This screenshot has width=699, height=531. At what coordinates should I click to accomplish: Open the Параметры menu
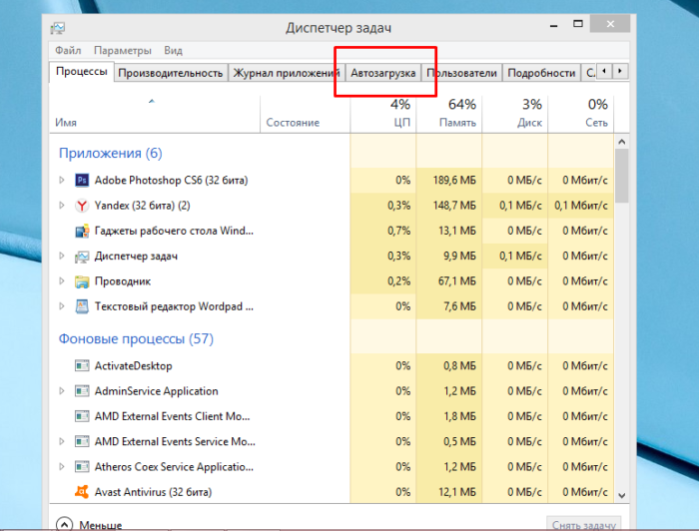123,50
